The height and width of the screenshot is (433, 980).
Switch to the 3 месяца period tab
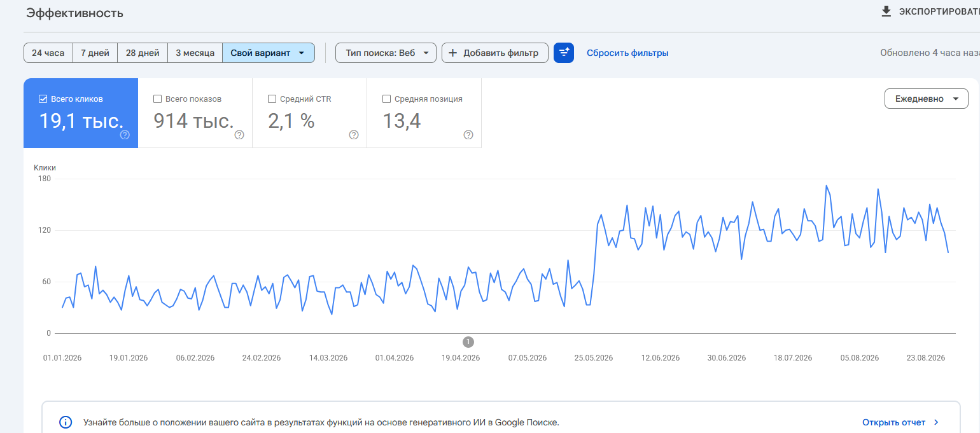click(x=195, y=53)
